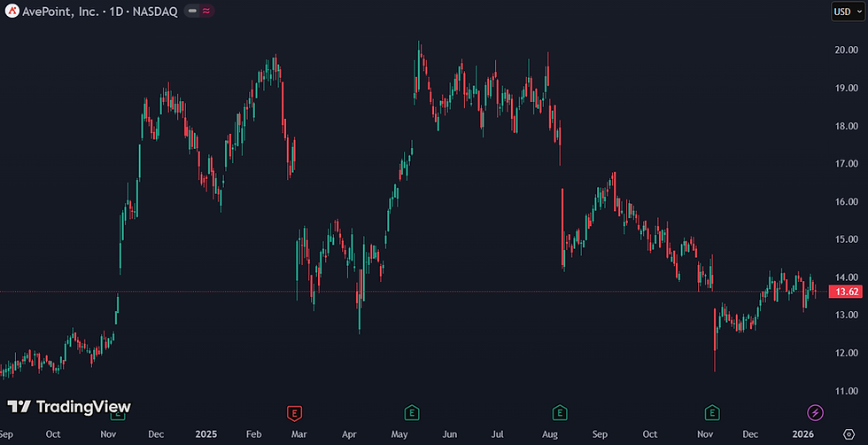Screen dimensions: 868x445
Task: Click the 14.00 price axis label
Action: 847,277
